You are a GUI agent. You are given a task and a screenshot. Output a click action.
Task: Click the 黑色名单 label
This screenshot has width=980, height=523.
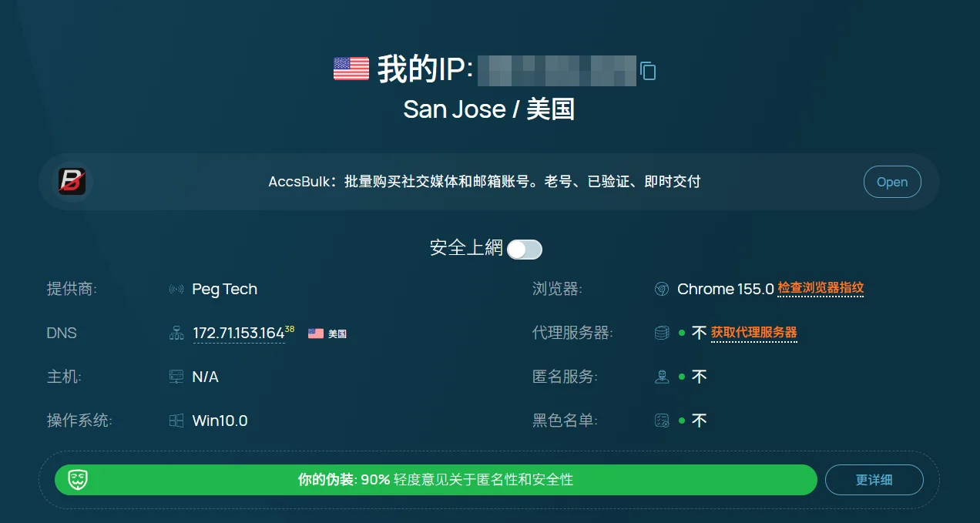click(565, 421)
